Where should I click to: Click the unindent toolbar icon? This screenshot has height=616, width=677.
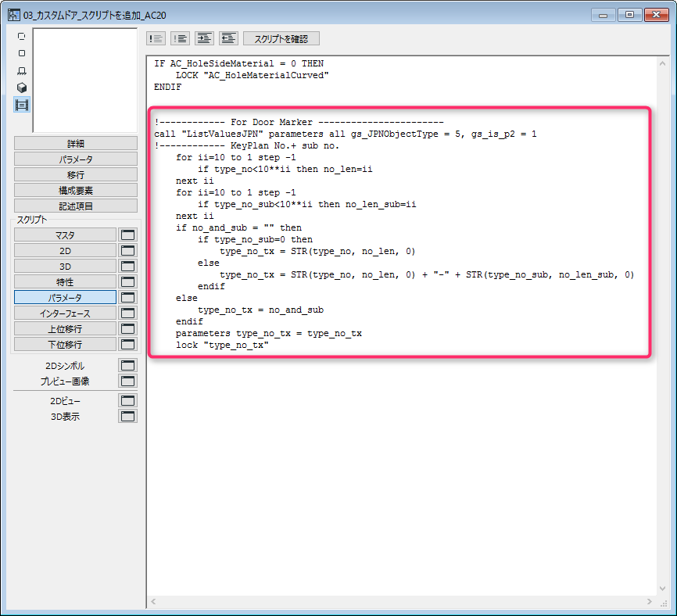(228, 38)
